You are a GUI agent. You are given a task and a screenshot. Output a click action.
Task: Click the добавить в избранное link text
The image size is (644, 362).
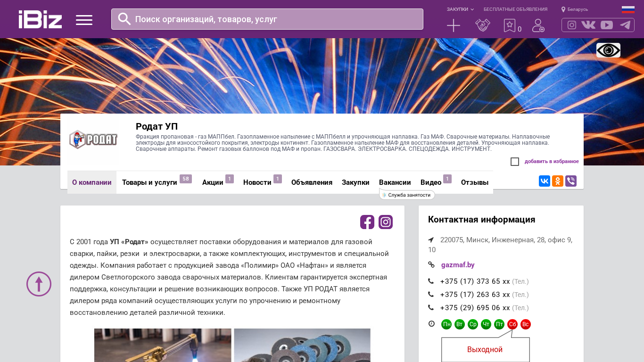(x=552, y=162)
